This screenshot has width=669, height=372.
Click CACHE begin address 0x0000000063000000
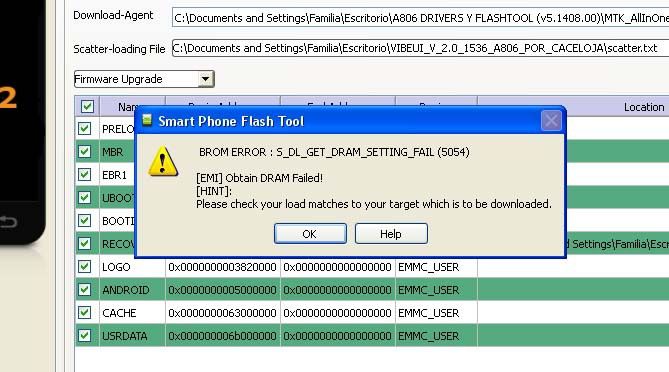point(222,313)
